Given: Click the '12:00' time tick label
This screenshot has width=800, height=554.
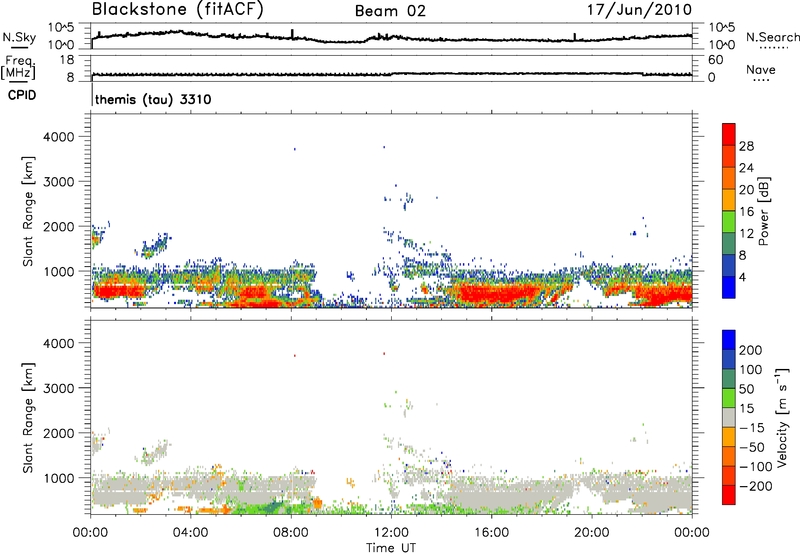Looking at the screenshot, I should tap(391, 533).
